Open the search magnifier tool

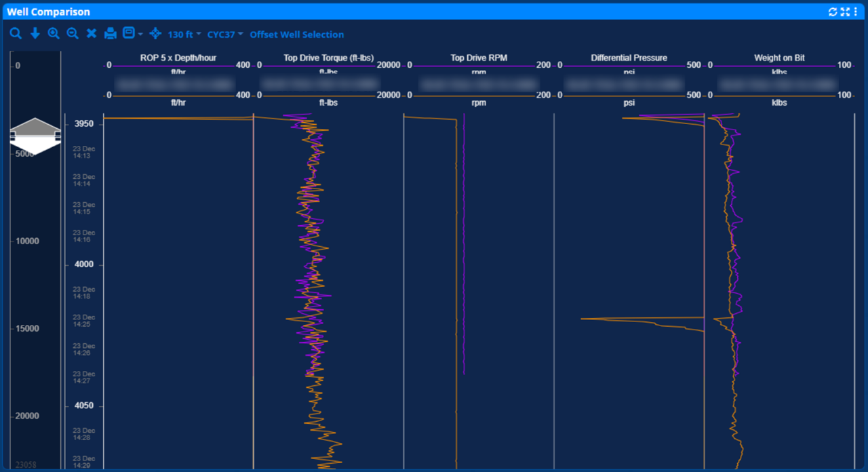point(16,33)
